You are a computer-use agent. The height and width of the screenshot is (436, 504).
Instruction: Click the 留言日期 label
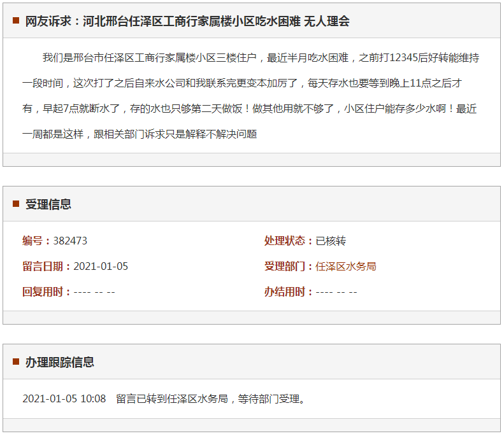[x=47, y=266]
